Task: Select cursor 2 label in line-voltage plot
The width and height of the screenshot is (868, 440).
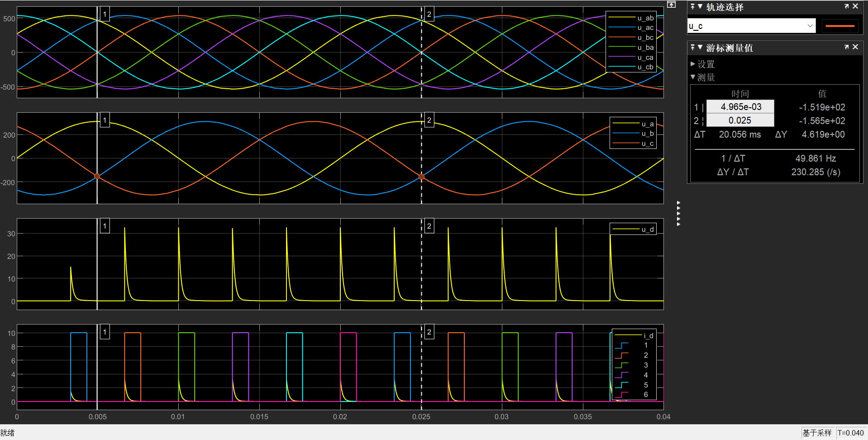Action: [x=429, y=14]
